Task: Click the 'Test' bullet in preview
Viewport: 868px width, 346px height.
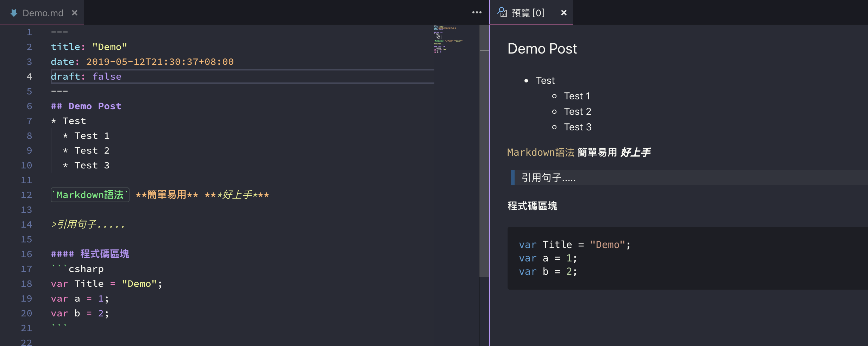Action: click(x=545, y=81)
